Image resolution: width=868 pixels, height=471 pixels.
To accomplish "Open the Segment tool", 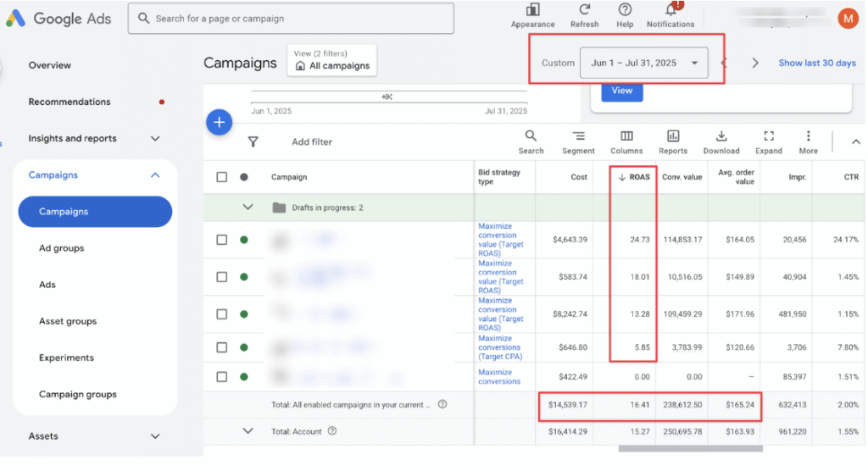I will (x=578, y=136).
